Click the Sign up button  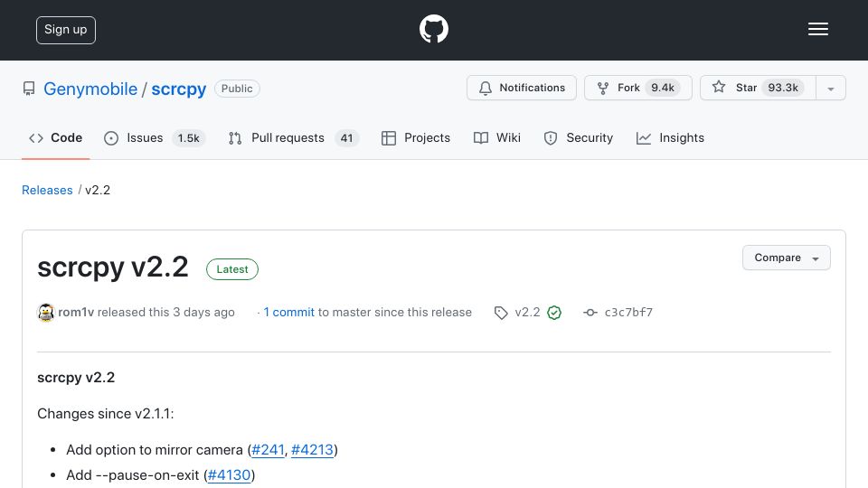click(x=66, y=30)
